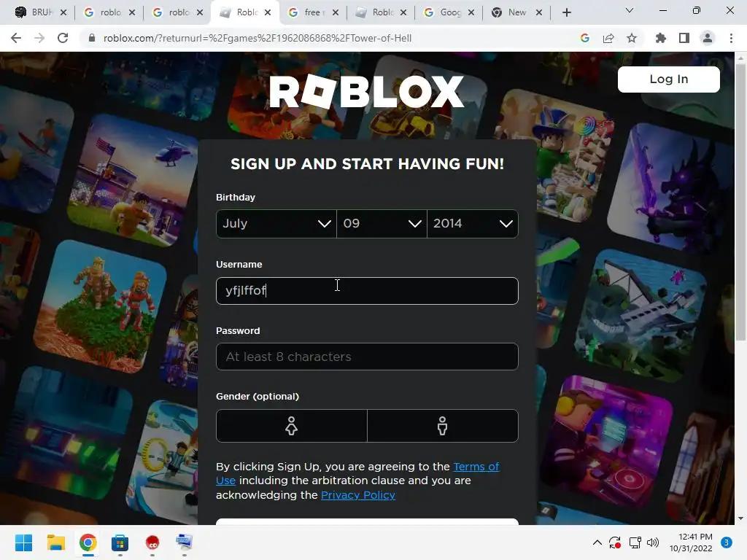Close the active Roblox tab
The height and width of the screenshot is (560, 747).
tap(268, 12)
